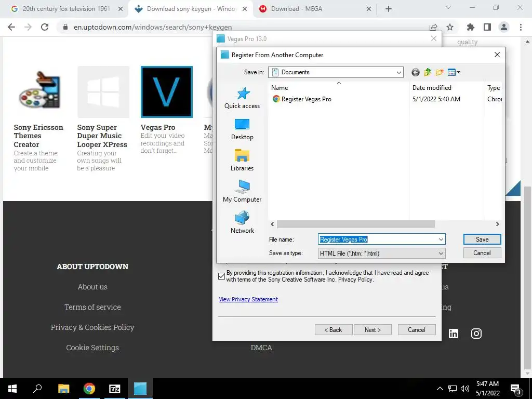Reload the Uptodown page
The image size is (532, 399).
pos(45,27)
